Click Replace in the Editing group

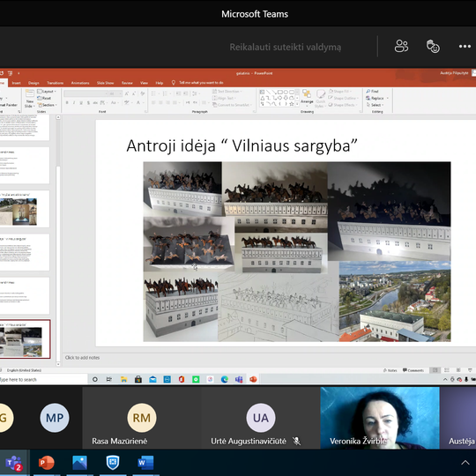(x=376, y=98)
